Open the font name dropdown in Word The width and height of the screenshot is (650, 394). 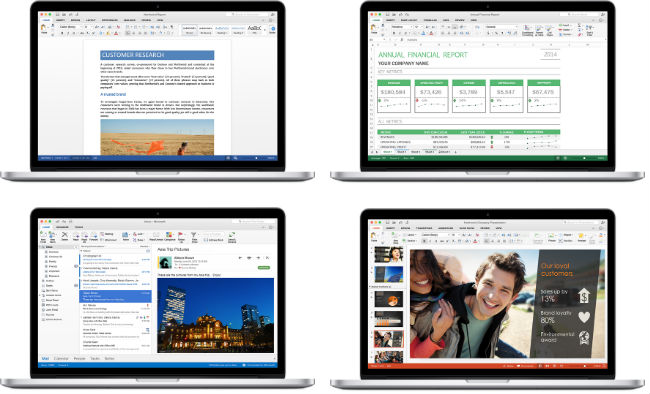[70, 27]
